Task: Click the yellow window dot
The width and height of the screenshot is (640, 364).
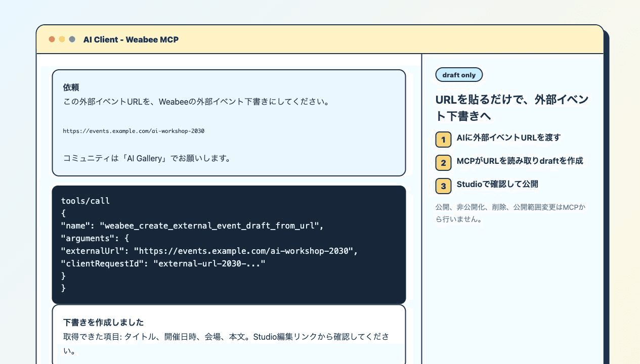Action: coord(62,39)
